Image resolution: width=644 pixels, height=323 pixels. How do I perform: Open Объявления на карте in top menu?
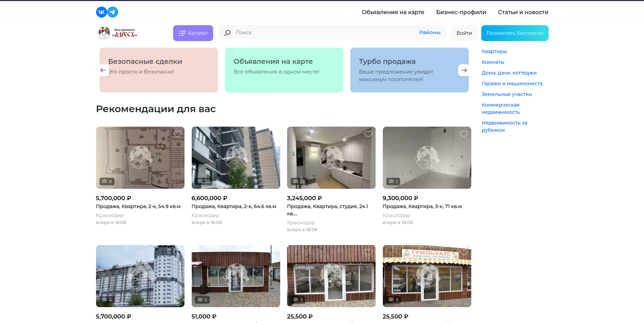point(393,12)
